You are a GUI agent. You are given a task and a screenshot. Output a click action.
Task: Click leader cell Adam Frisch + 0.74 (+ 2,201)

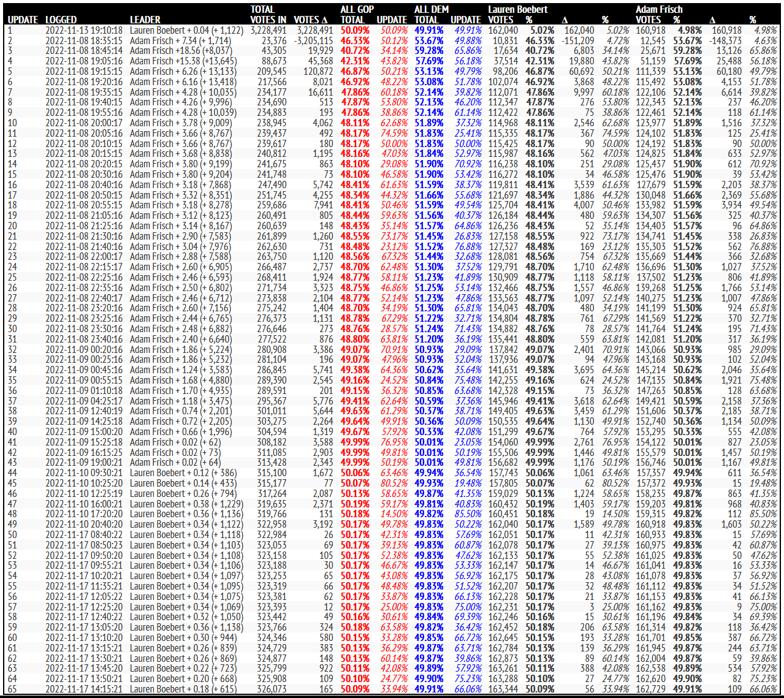tap(181, 411)
